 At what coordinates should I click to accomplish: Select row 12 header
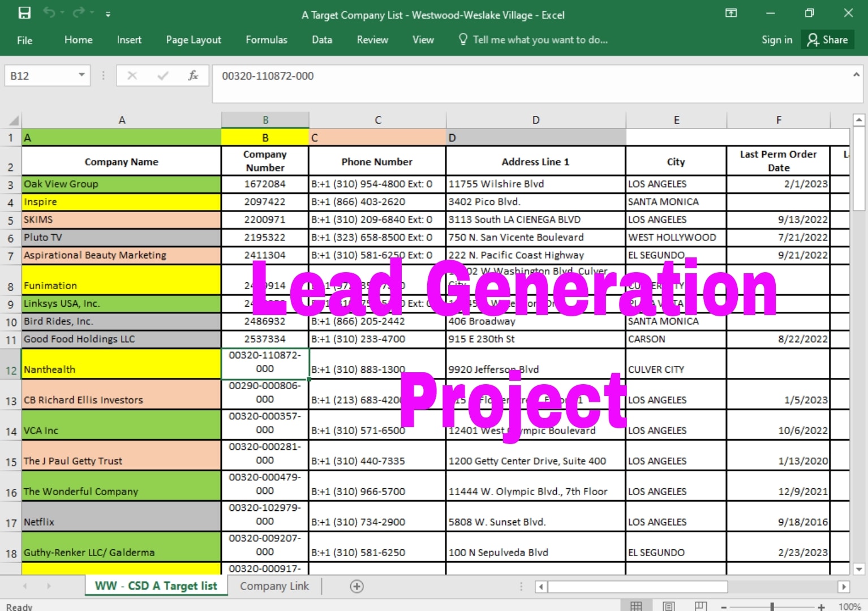[11, 364]
